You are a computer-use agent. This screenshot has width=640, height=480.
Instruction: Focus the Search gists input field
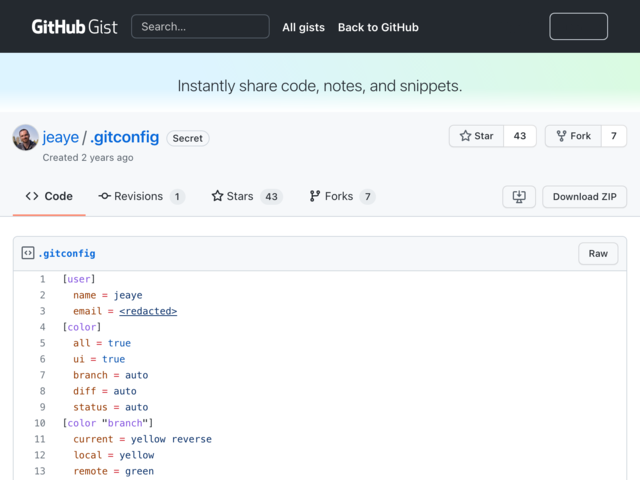point(200,27)
